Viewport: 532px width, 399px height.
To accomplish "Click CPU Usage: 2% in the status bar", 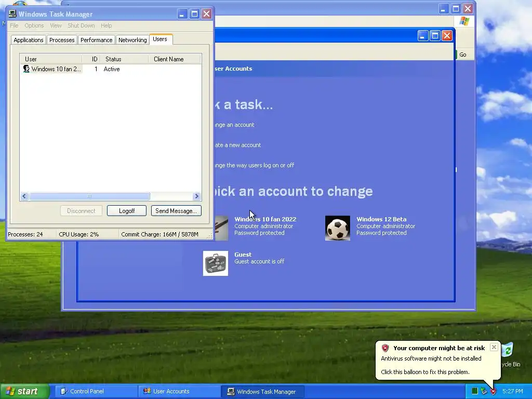I will (79, 234).
